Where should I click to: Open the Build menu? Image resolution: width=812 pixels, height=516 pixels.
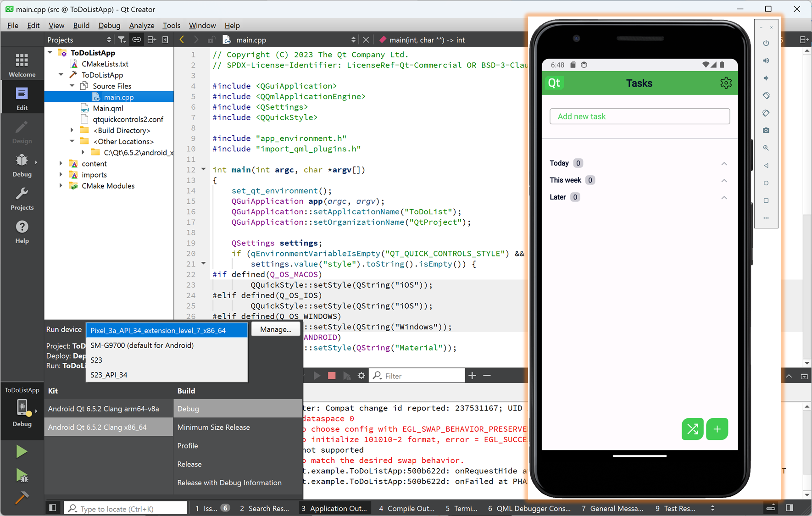coord(81,25)
